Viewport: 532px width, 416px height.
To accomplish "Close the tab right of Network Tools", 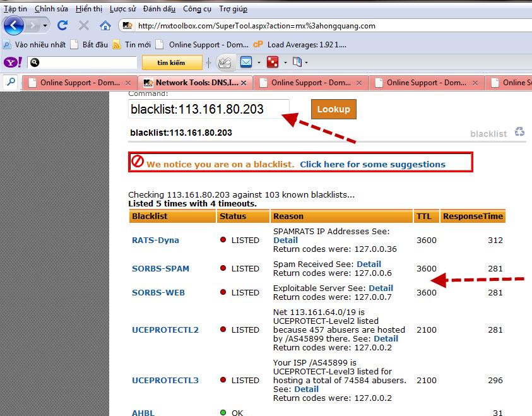I will pyautogui.click(x=359, y=83).
